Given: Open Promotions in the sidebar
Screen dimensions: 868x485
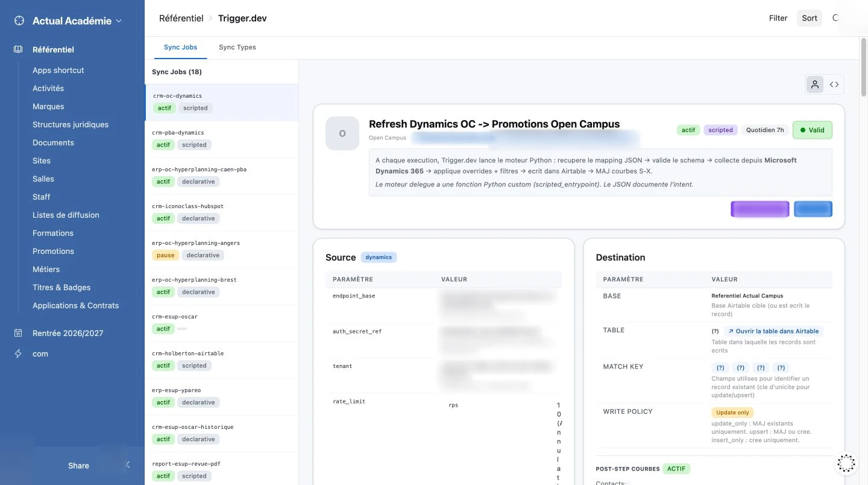Looking at the screenshot, I should click(x=53, y=251).
